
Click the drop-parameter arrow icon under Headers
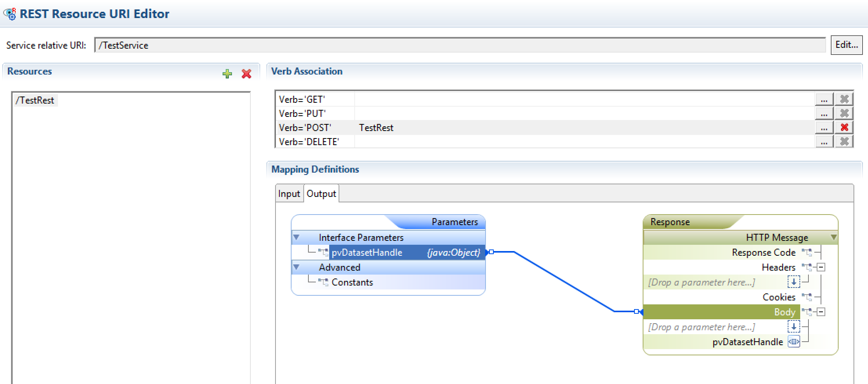click(x=794, y=282)
